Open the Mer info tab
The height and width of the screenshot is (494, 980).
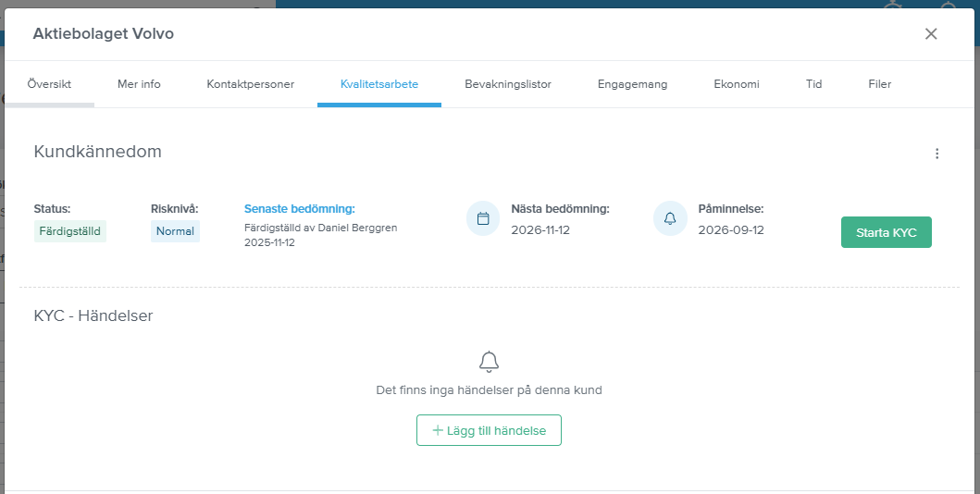[139, 84]
